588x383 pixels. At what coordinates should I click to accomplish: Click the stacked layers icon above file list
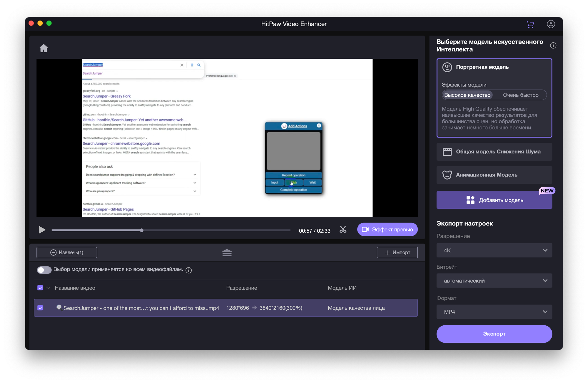(227, 252)
